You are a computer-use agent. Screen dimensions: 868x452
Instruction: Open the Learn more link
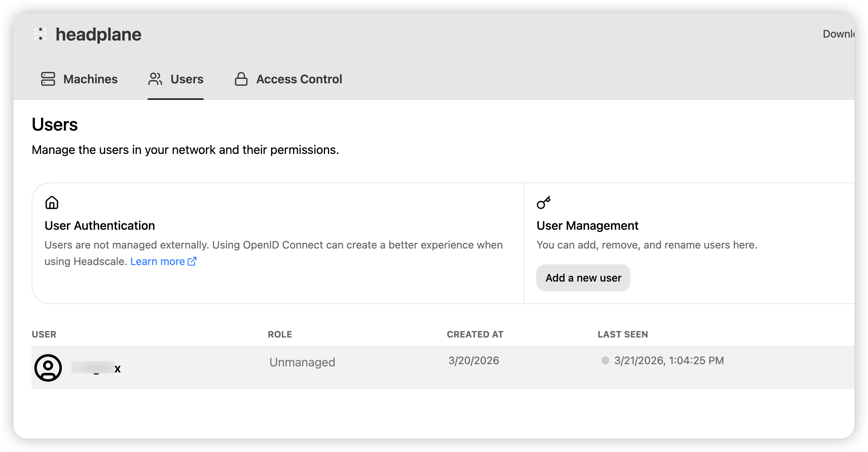pos(157,261)
